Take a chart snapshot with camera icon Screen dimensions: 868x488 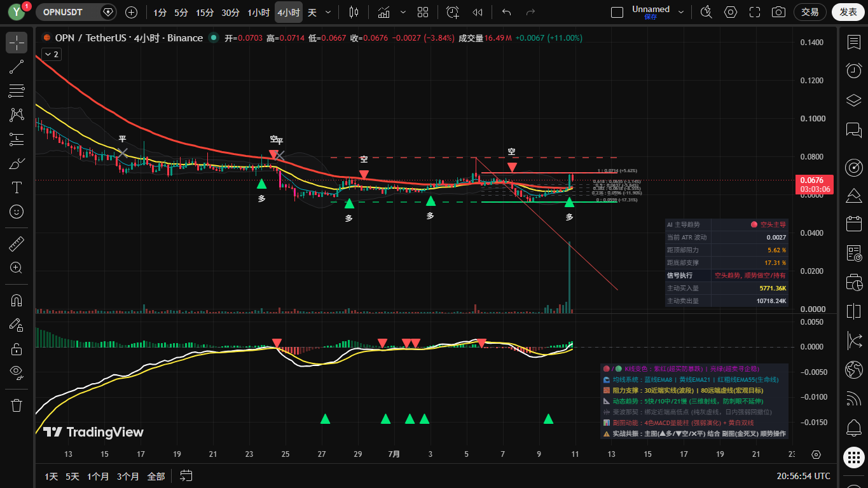pos(778,12)
